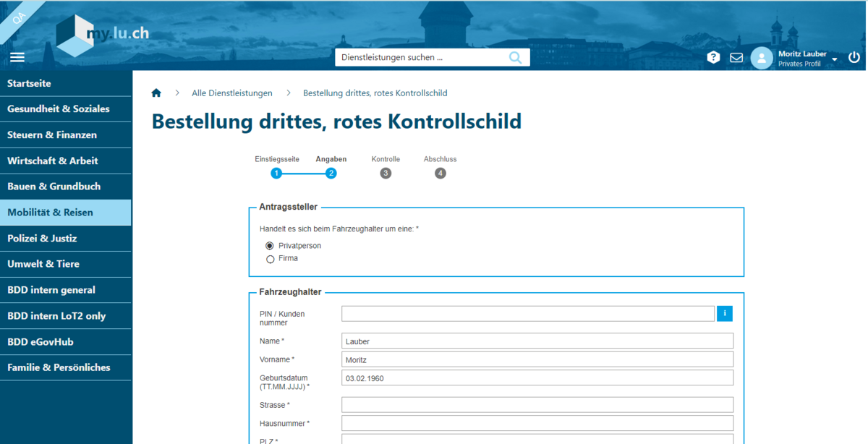This screenshot has height=444, width=868.
Task: Click the home breadcrumb icon
Action: tap(156, 93)
